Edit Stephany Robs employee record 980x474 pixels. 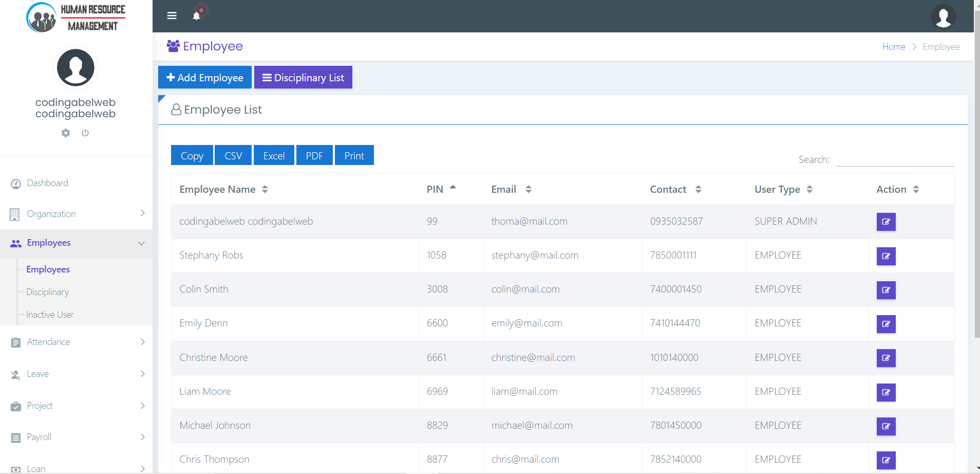pos(885,256)
